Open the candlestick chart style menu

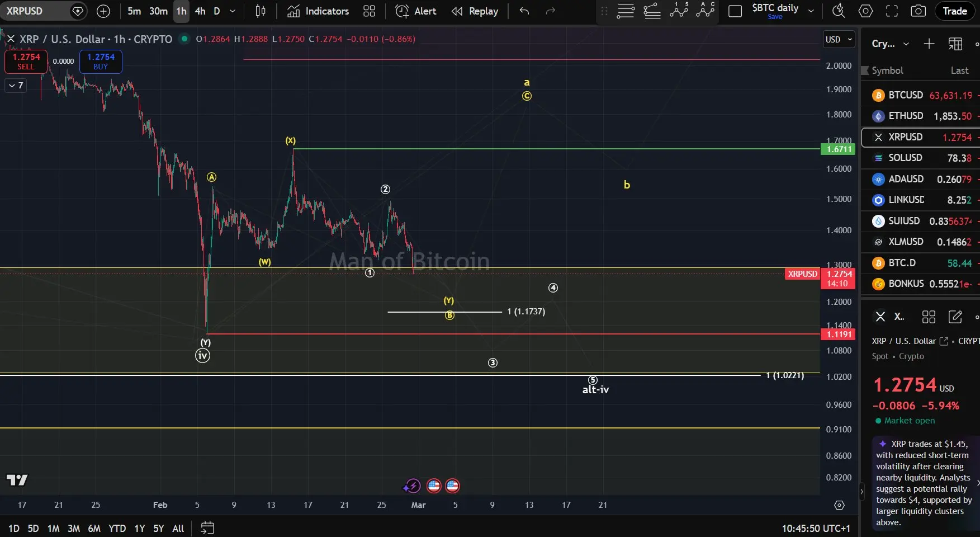coord(261,11)
